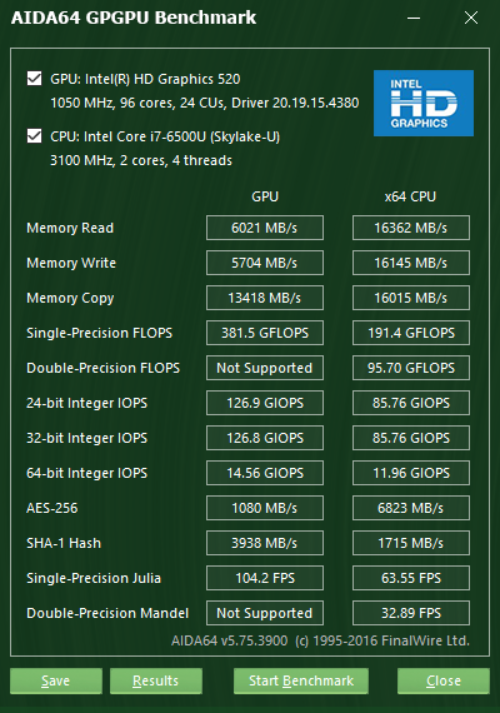The image size is (500, 713).
Task: Open the Results button
Action: 156,681
